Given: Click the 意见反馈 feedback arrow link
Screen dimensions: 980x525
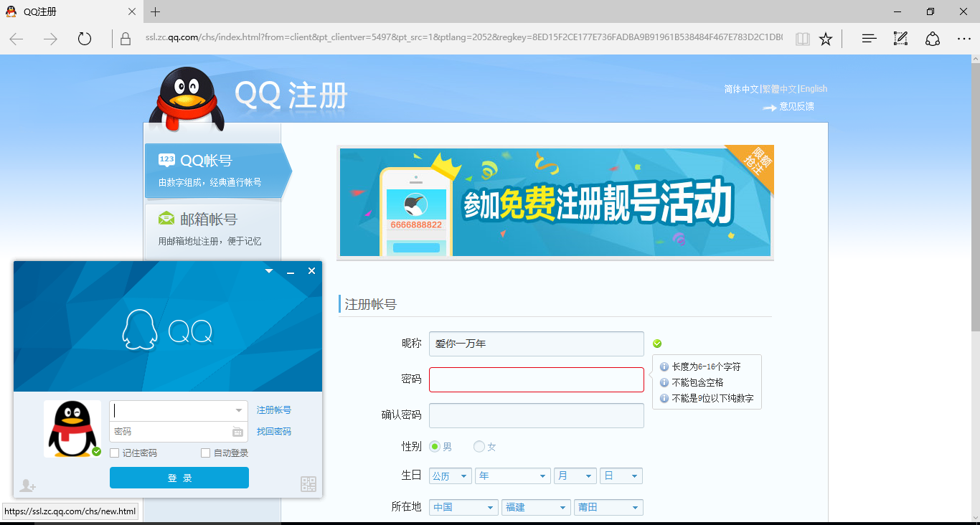Looking at the screenshot, I should [788, 107].
